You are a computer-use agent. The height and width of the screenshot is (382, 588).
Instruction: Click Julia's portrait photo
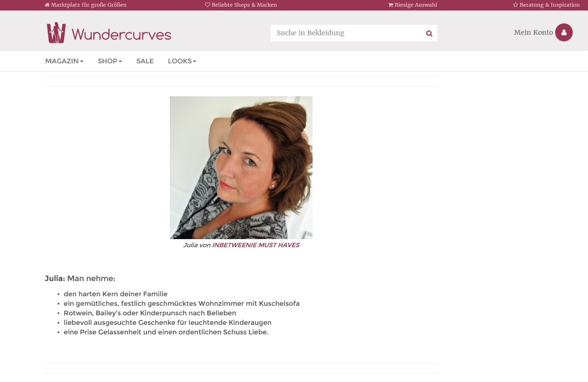click(241, 168)
